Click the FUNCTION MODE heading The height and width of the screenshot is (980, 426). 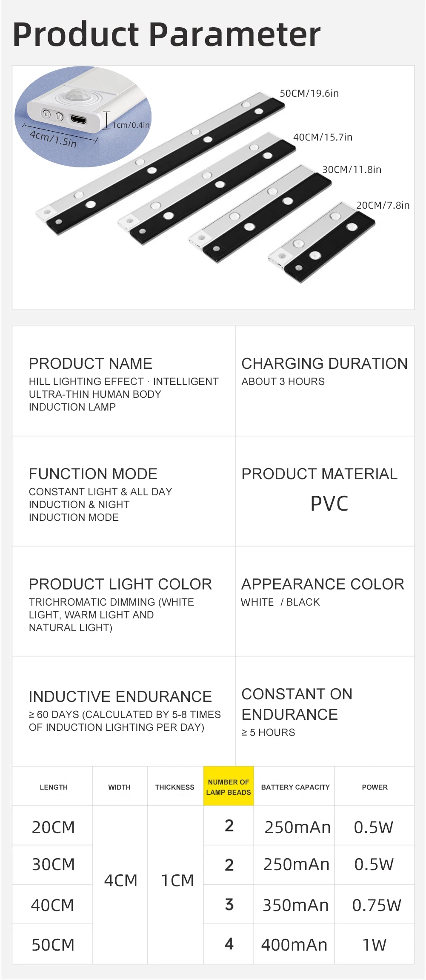click(x=93, y=474)
